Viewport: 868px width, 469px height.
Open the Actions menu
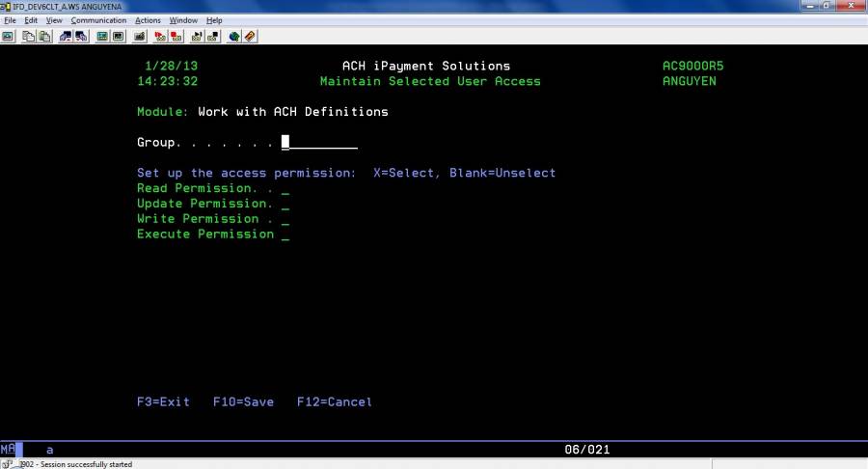pos(148,20)
